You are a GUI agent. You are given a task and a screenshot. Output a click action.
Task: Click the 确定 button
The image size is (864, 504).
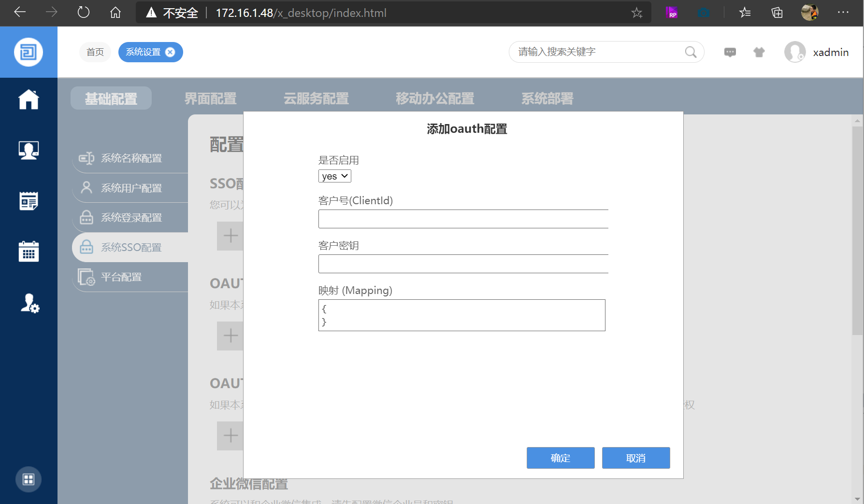(x=561, y=458)
